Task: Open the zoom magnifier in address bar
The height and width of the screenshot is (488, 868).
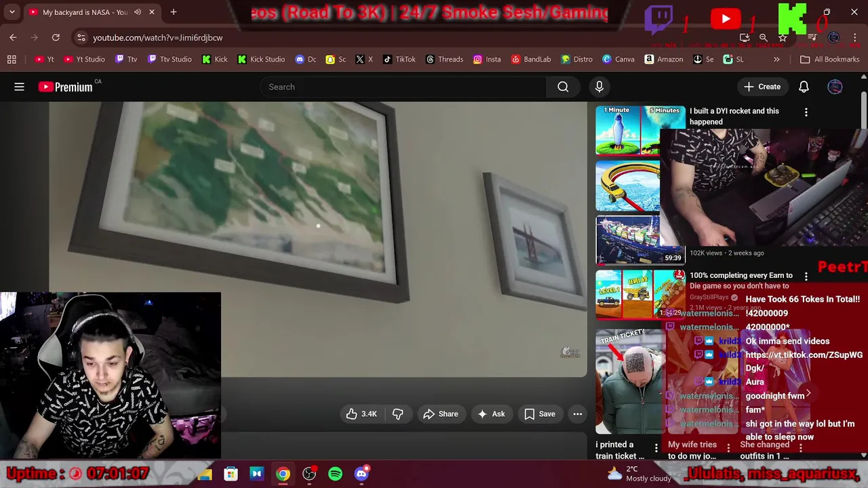Action: [763, 38]
